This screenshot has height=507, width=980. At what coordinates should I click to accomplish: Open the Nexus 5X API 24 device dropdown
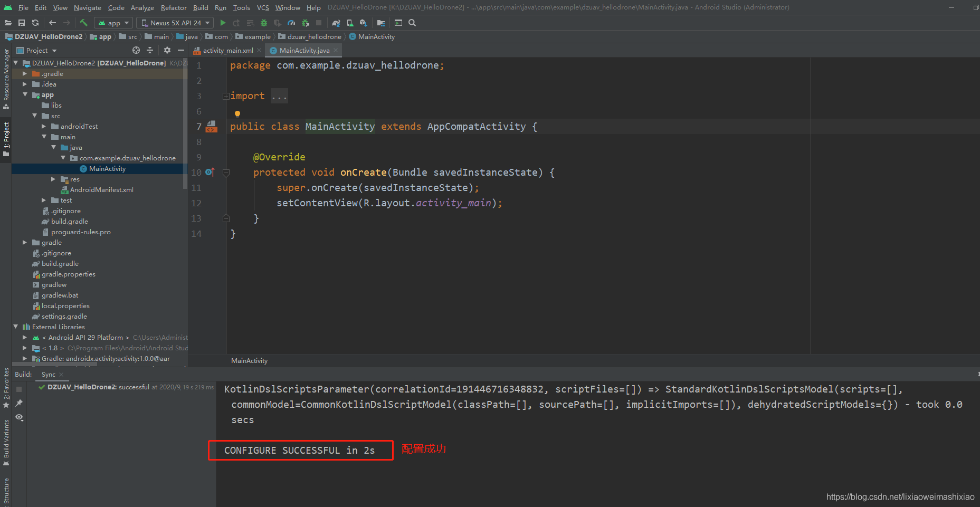tap(176, 23)
